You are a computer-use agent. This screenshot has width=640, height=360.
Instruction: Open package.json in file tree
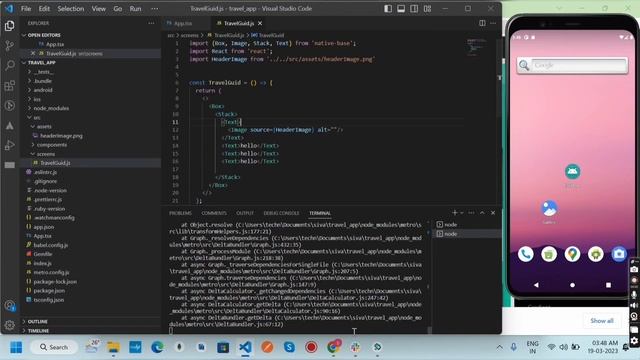pyautogui.click(x=49, y=291)
